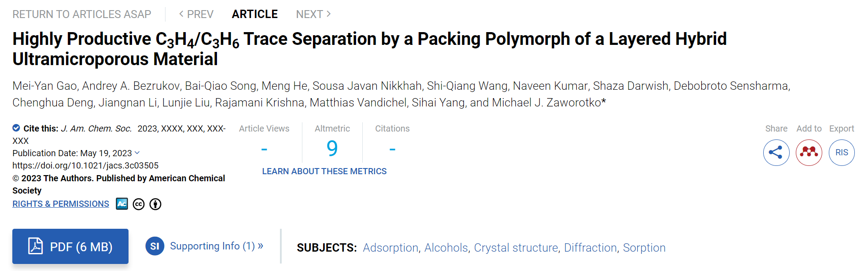The width and height of the screenshot is (868, 271).
Task: Select the Crystal structure subject
Action: click(x=516, y=248)
